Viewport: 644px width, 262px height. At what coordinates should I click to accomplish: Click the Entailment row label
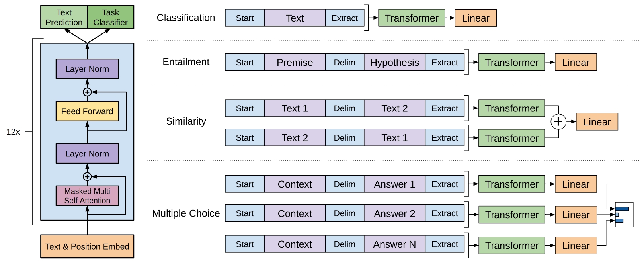(x=186, y=62)
